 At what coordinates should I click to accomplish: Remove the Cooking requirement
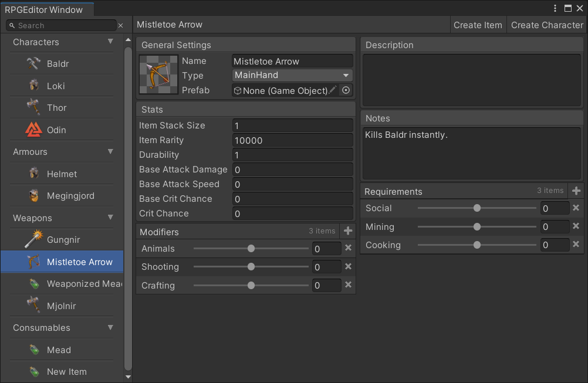click(576, 245)
